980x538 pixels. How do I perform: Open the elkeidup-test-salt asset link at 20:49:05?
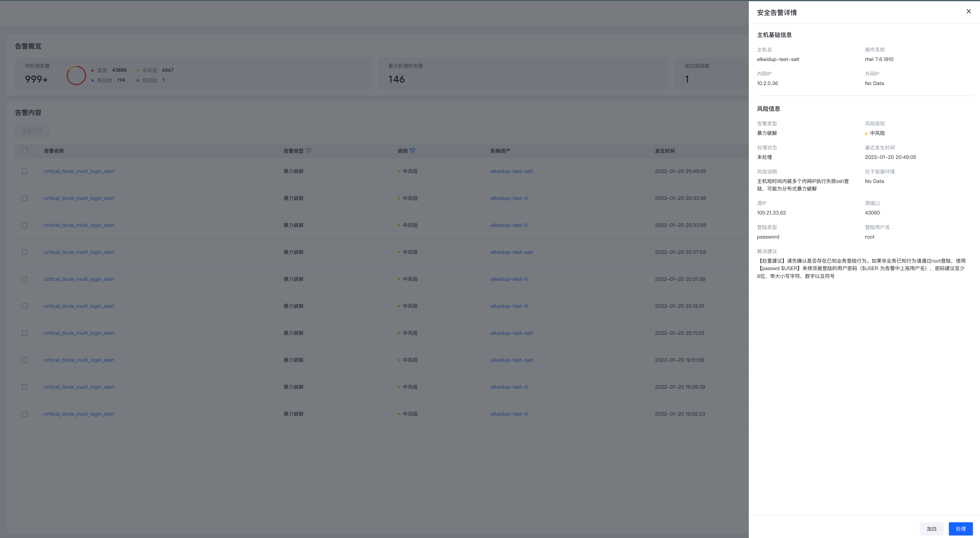tap(511, 172)
